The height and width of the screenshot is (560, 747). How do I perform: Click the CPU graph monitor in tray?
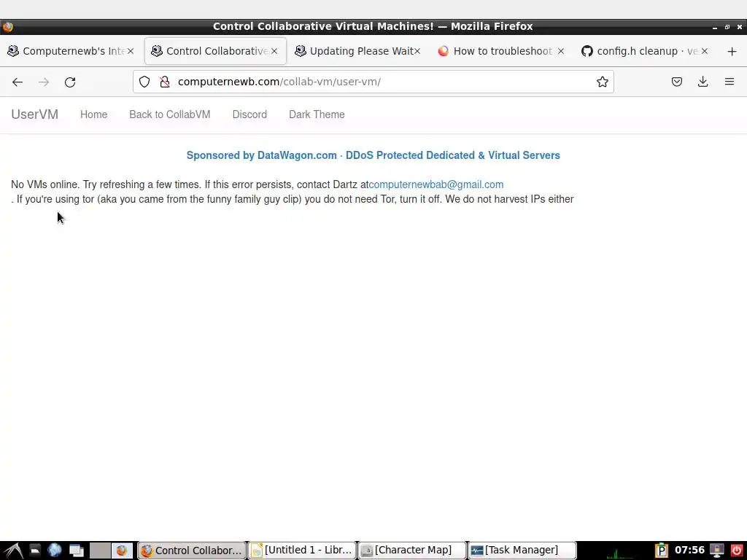pos(619,551)
